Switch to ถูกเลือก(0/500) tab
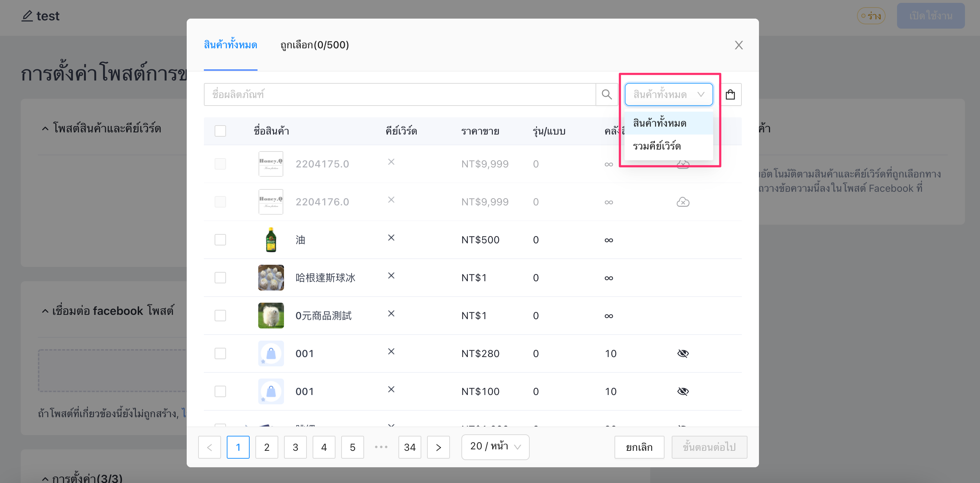980x483 pixels. click(x=315, y=45)
